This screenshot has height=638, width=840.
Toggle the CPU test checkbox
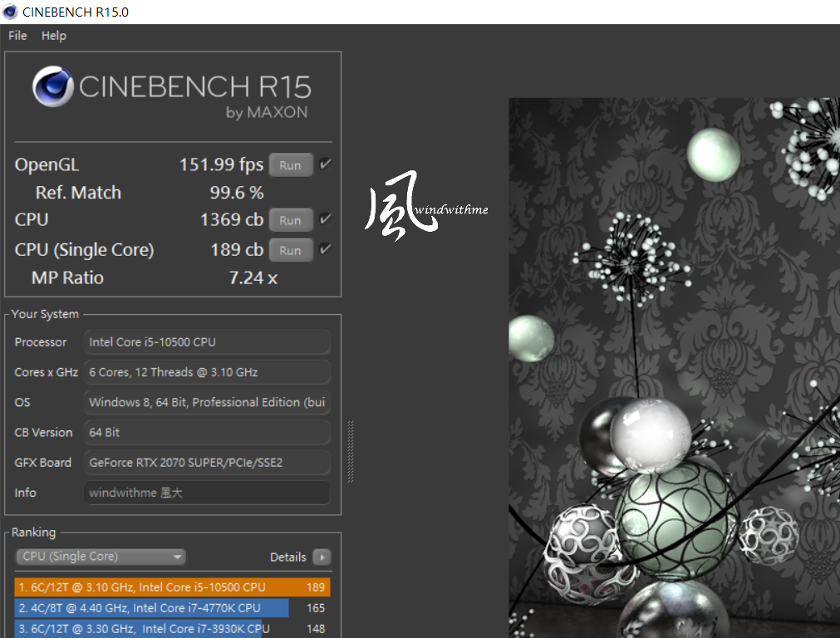pos(325,218)
